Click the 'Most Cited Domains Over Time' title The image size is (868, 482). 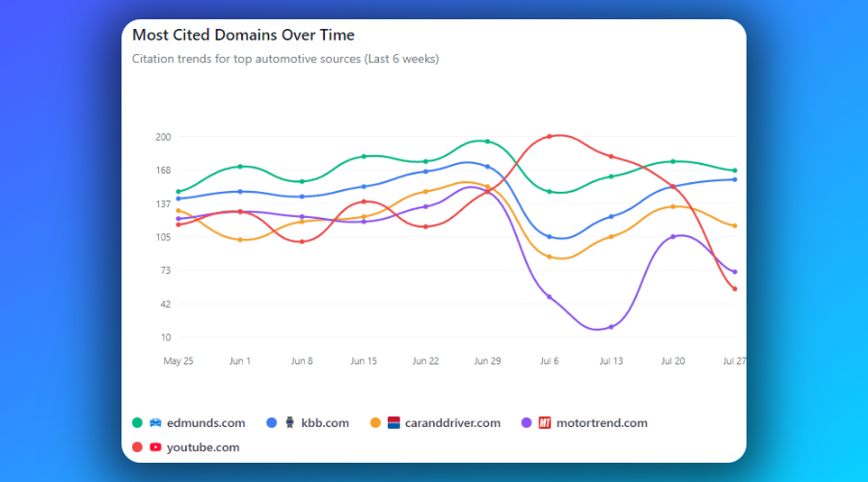point(243,35)
